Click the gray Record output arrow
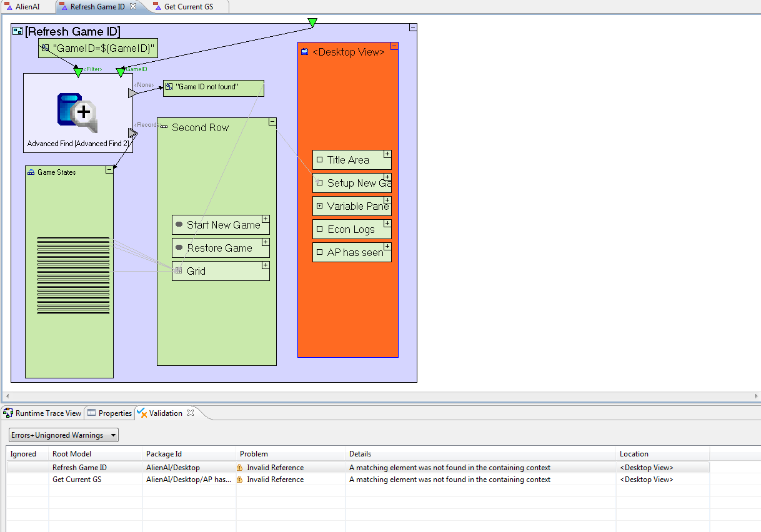 [x=132, y=133]
